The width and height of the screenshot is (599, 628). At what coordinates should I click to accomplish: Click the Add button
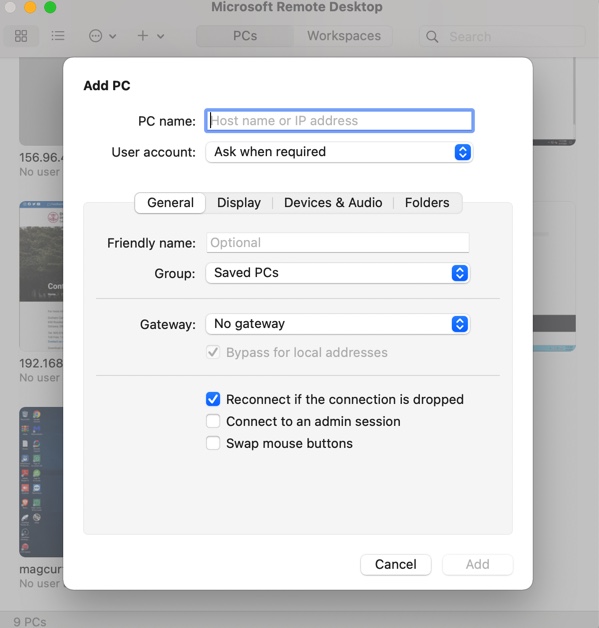477,564
